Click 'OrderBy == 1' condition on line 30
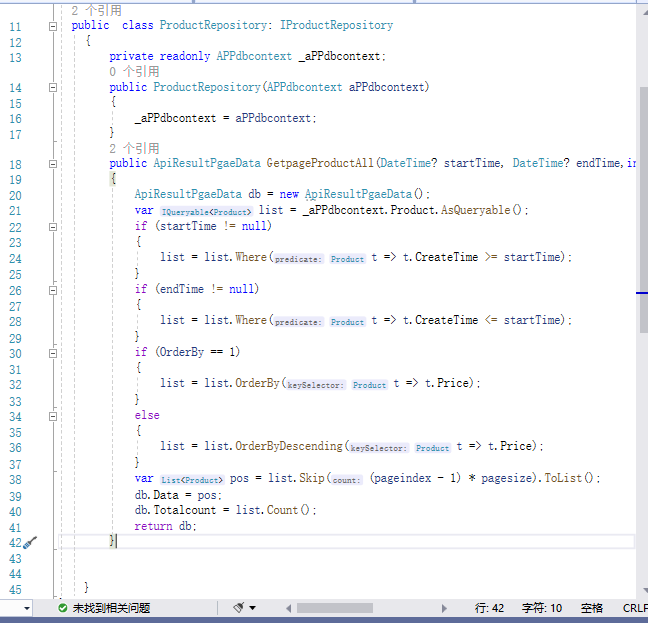The height and width of the screenshot is (623, 648). (x=198, y=352)
